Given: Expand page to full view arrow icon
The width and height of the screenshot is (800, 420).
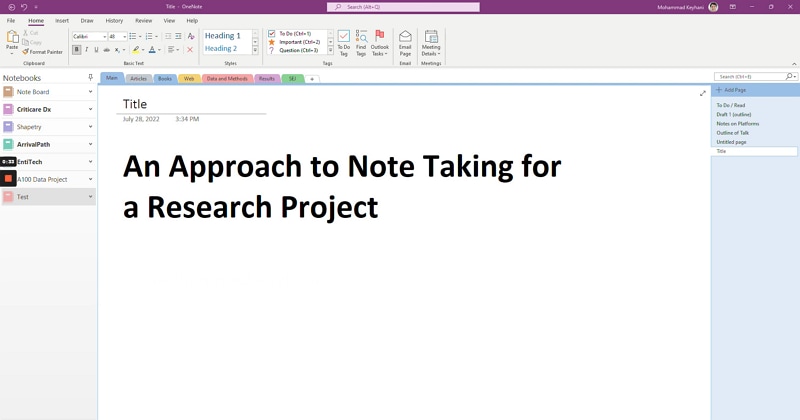Looking at the screenshot, I should point(703,93).
